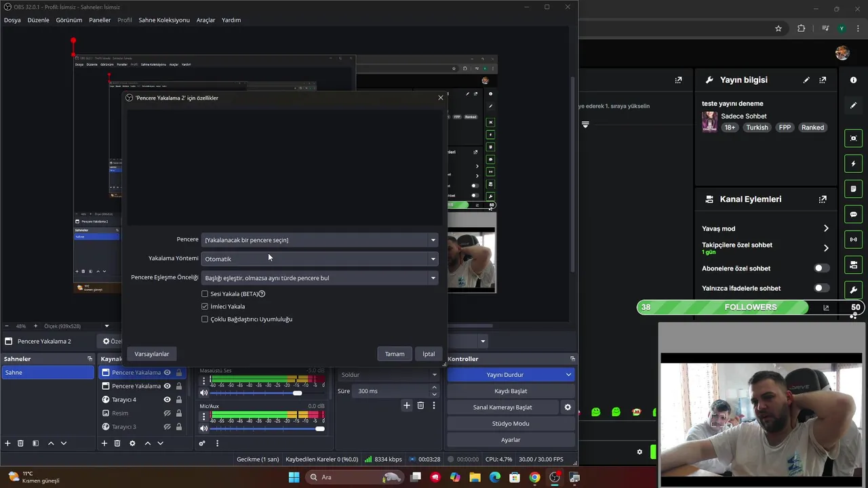Screen dimensions: 868x488
Task: Open the chat bubble icon in the dashboard sidebar
Action: pyautogui.click(x=854, y=214)
